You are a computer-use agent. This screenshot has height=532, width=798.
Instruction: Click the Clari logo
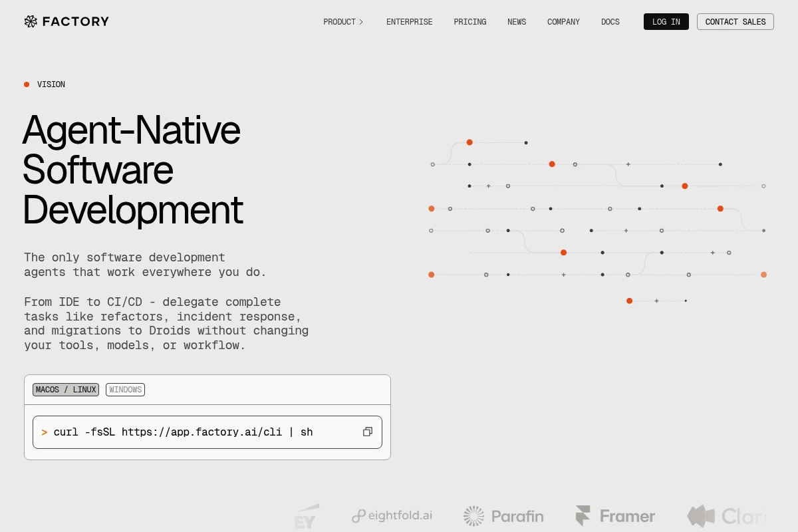click(726, 516)
